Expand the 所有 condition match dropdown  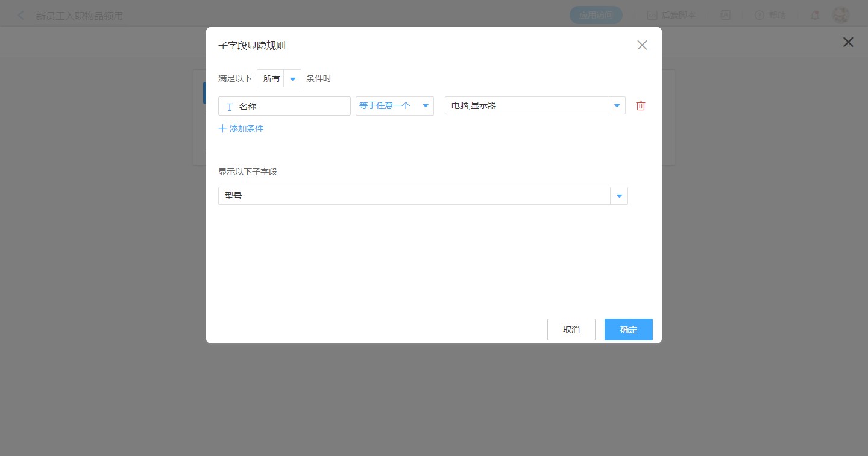click(x=292, y=79)
